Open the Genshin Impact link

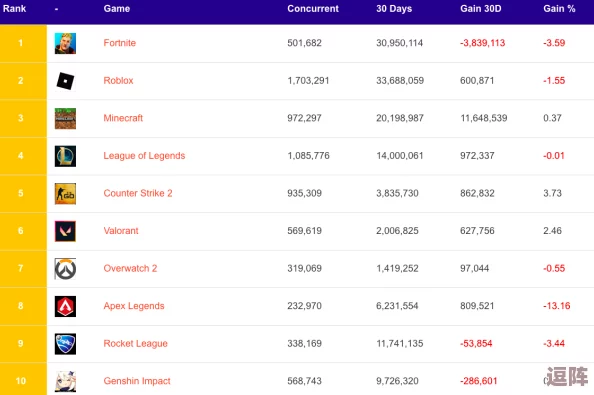tap(137, 381)
